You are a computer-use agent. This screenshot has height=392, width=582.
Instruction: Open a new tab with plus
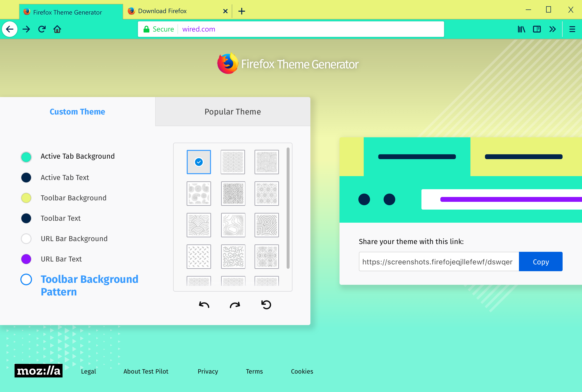tap(242, 11)
